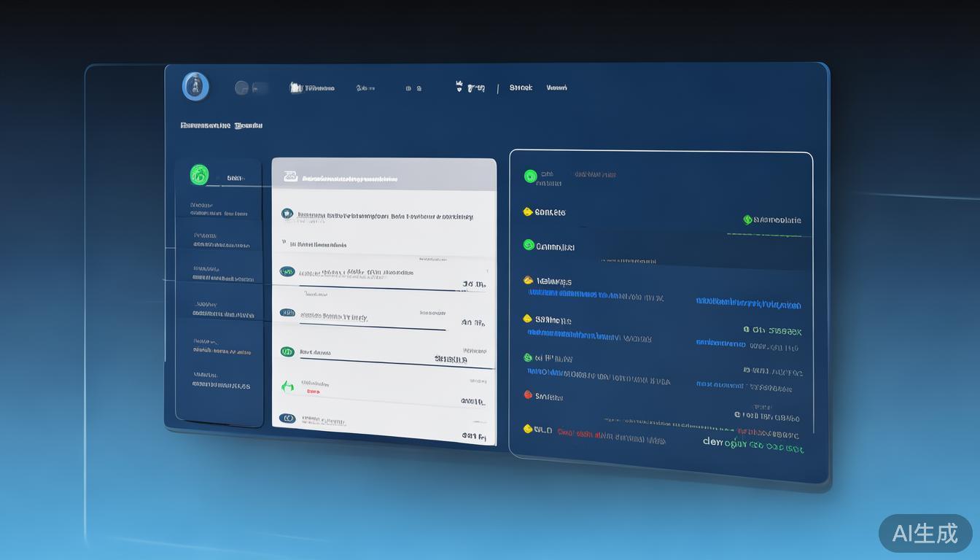Viewport: 980px width, 560px height.
Task: Click the card icon in the white panel header
Action: (x=290, y=176)
